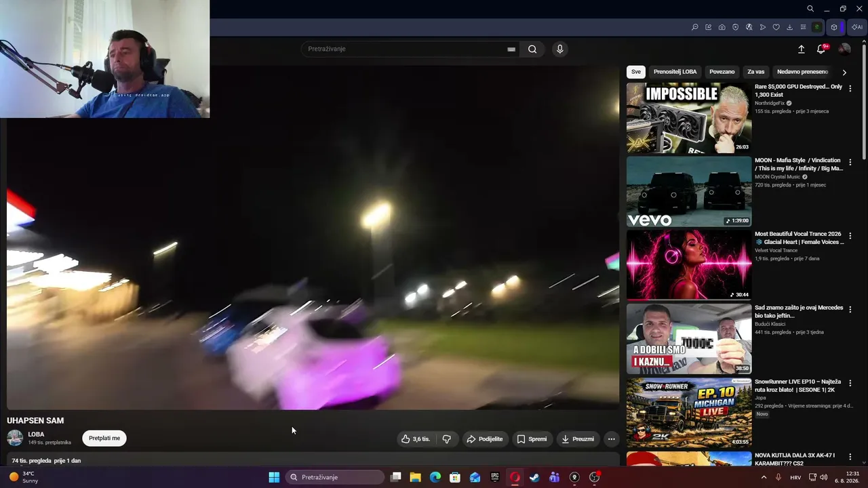
Task: Select the 'Povezano' filter chip
Action: pos(722,72)
